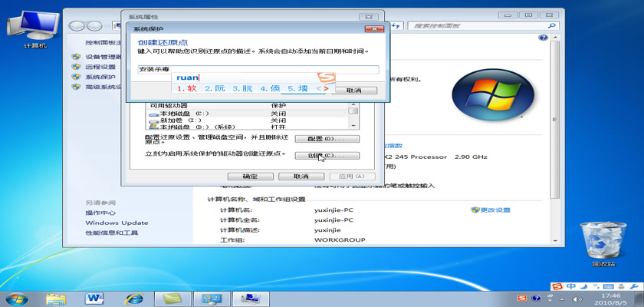
Task: Click 确定 in System Properties dialog
Action: point(250,176)
